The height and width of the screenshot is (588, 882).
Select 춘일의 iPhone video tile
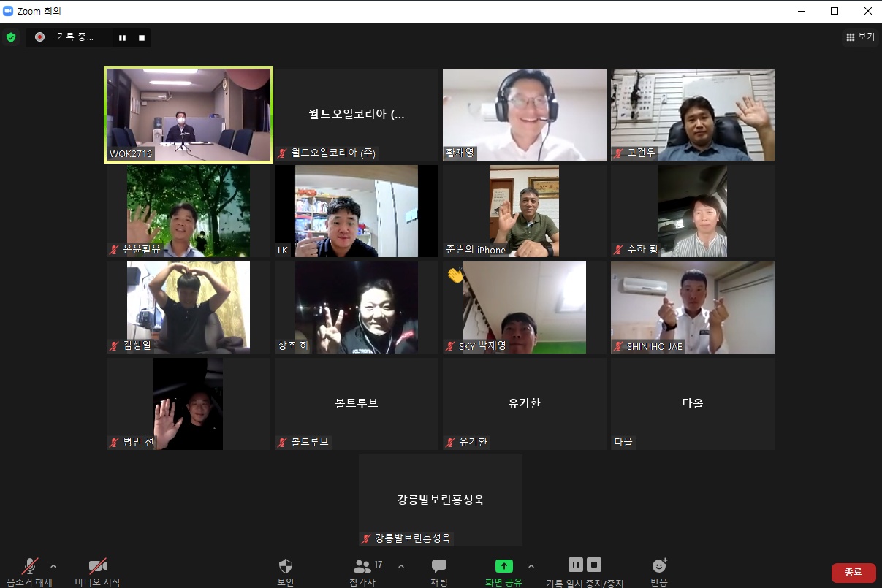point(525,211)
